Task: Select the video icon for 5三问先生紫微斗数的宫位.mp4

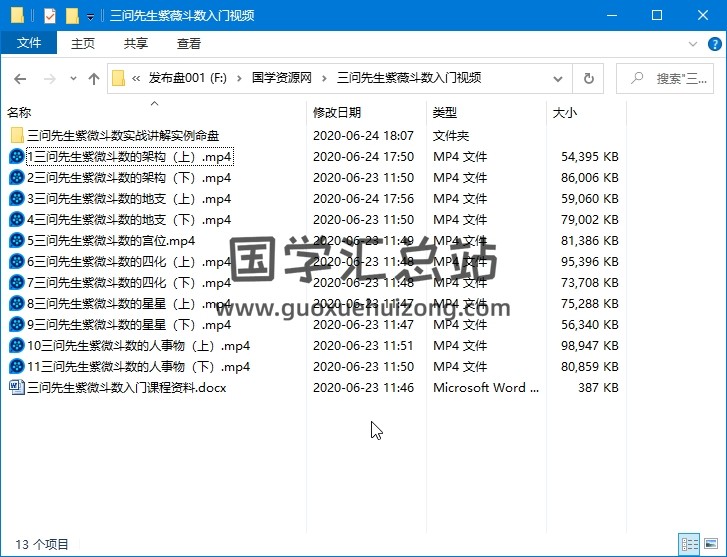Action: coord(16,241)
